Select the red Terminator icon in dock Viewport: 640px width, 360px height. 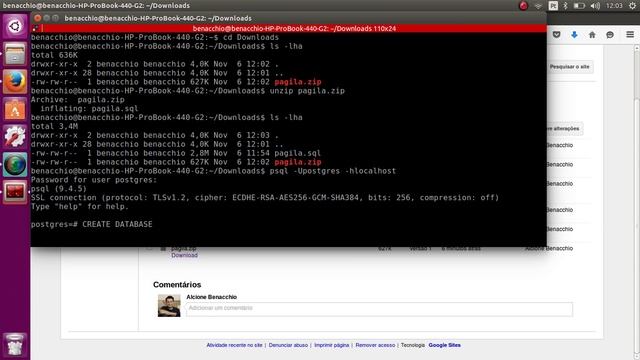click(x=15, y=192)
